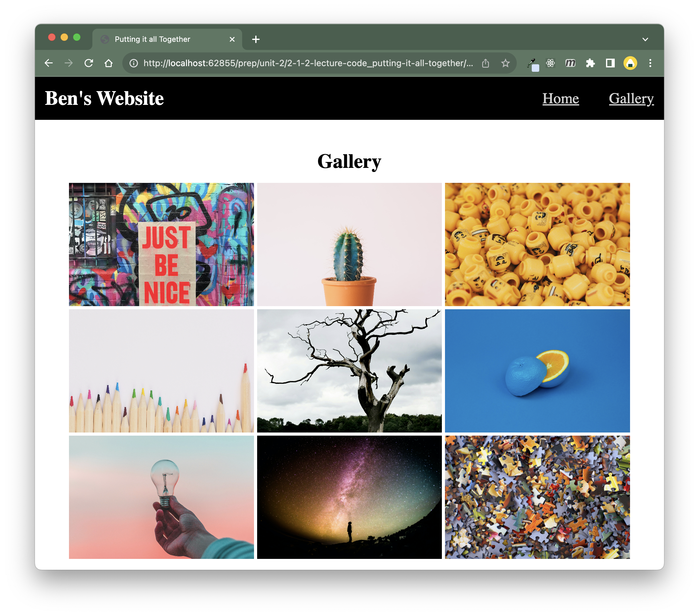Open React Developer Tools extension
The width and height of the screenshot is (699, 616).
550,63
